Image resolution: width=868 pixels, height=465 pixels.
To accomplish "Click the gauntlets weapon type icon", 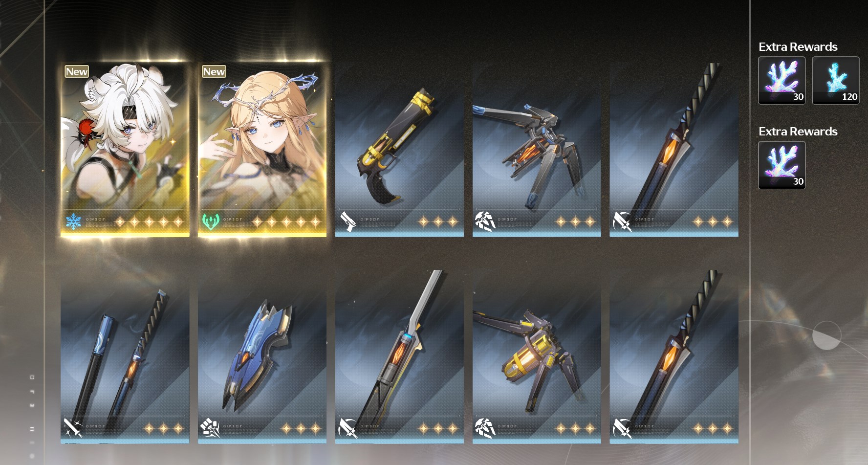I will [x=211, y=428].
